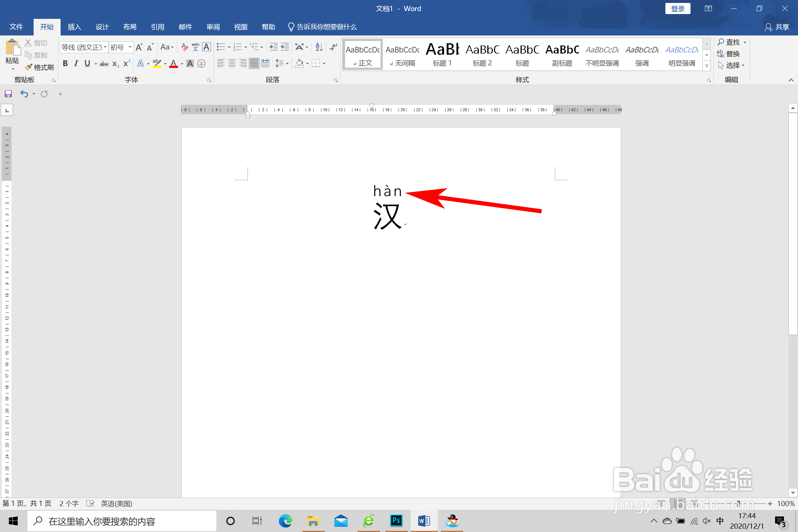The width and height of the screenshot is (798, 532).
Task: Apply the red font color
Action: [174, 64]
